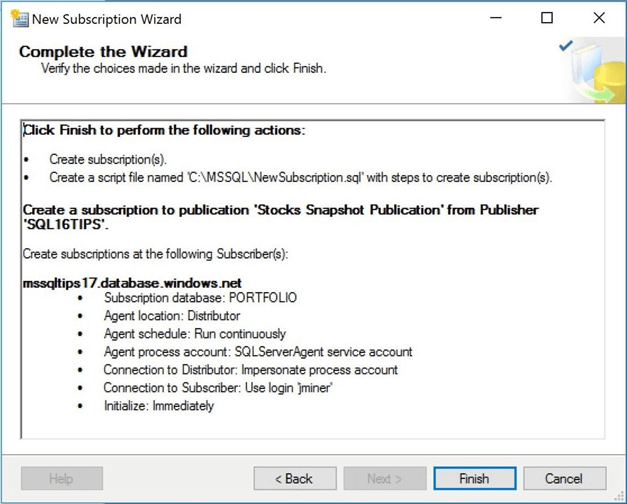
Task: Go back with the Back button
Action: click(294, 479)
